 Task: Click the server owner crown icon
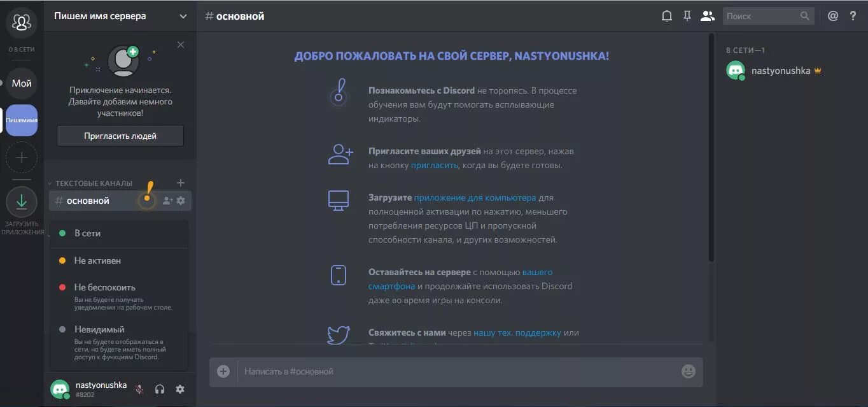818,71
